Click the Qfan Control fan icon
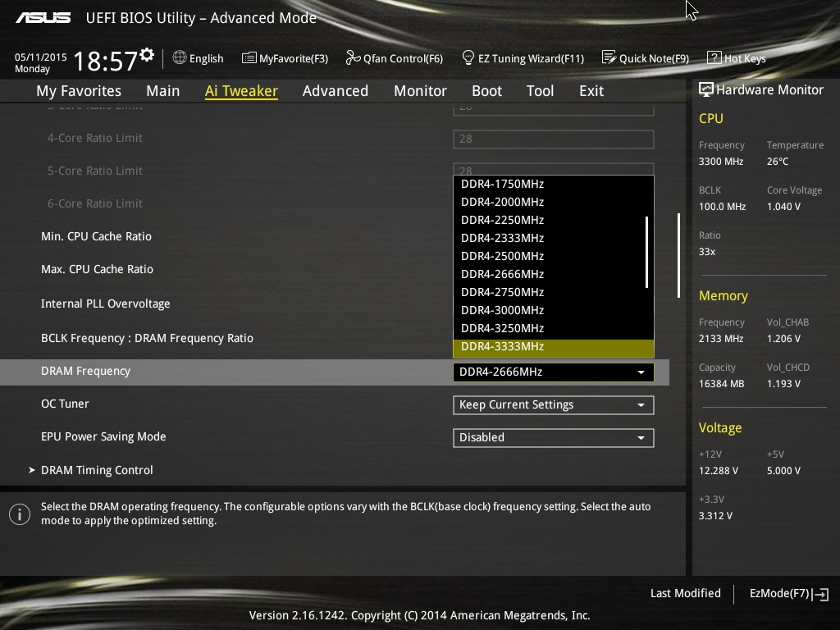Screen dimensions: 840x630 353,57
